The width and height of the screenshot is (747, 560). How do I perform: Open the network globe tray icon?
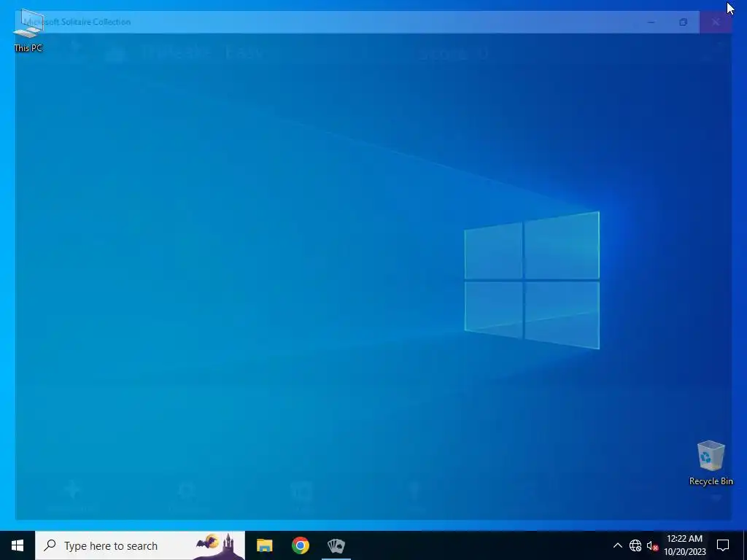pyautogui.click(x=635, y=545)
